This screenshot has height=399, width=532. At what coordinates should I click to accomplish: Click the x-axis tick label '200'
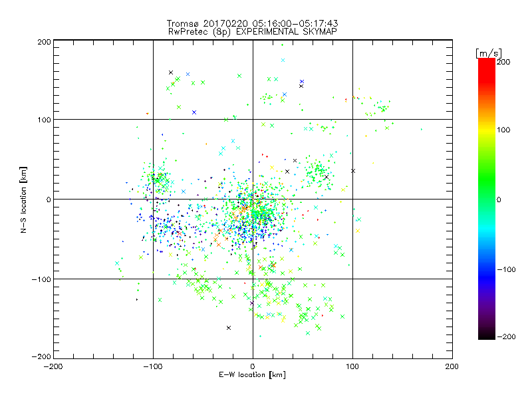452,367
